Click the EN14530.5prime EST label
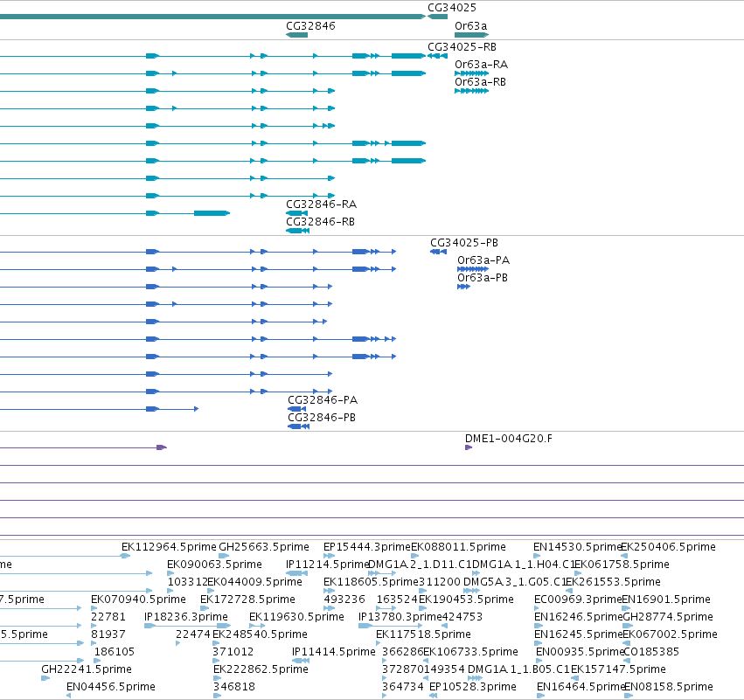 pyautogui.click(x=578, y=547)
